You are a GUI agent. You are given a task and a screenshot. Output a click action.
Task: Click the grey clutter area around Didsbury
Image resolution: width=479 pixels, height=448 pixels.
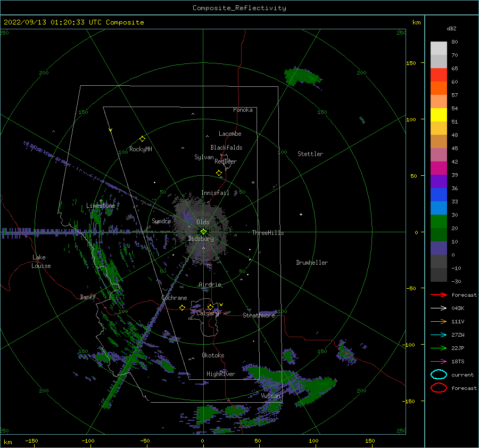tap(202, 228)
